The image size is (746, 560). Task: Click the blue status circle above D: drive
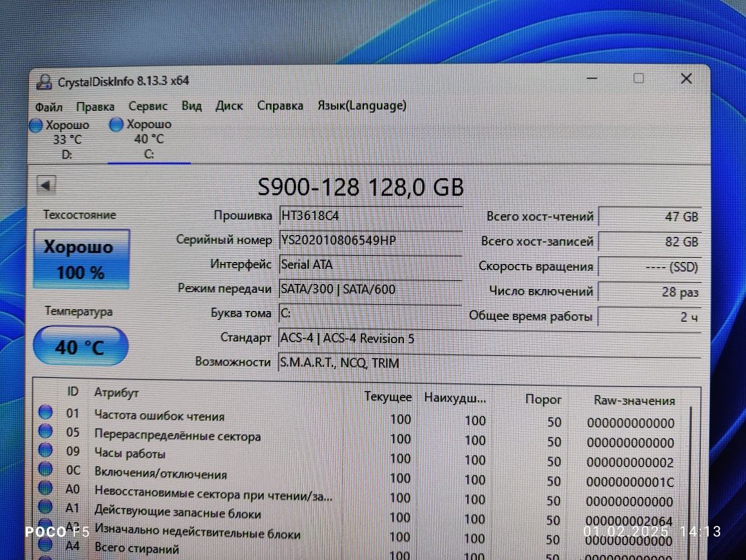click(36, 126)
